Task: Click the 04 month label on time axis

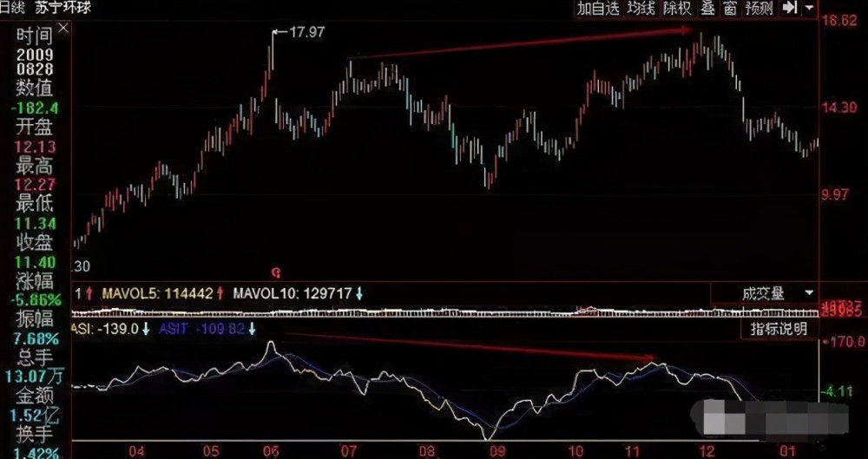Action: [x=137, y=451]
